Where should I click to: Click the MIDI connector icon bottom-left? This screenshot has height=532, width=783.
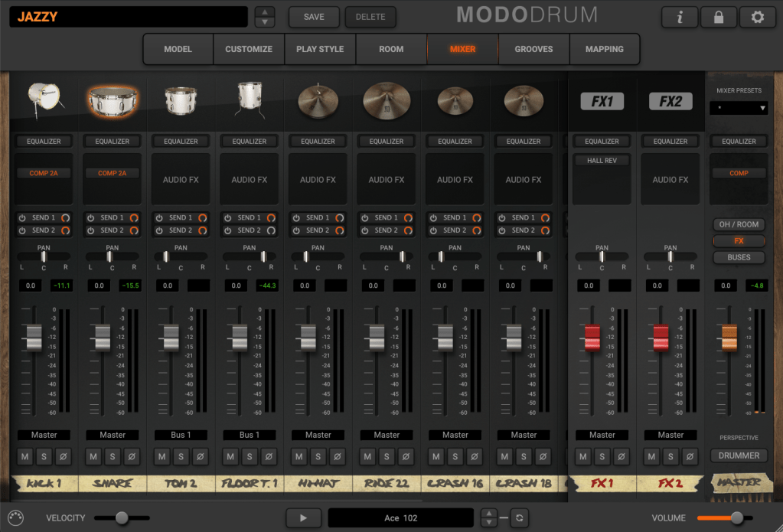16,518
